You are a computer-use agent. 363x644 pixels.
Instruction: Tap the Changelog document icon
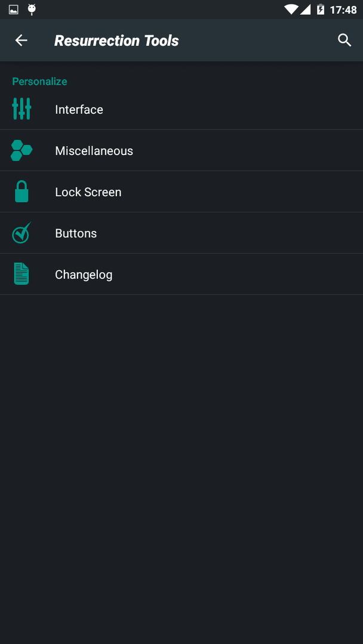coord(21,274)
